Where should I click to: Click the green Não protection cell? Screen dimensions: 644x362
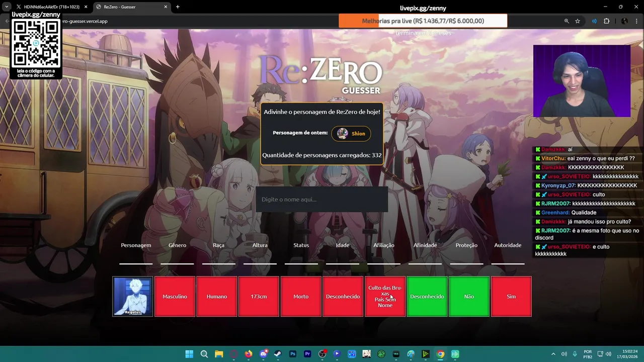(x=469, y=296)
